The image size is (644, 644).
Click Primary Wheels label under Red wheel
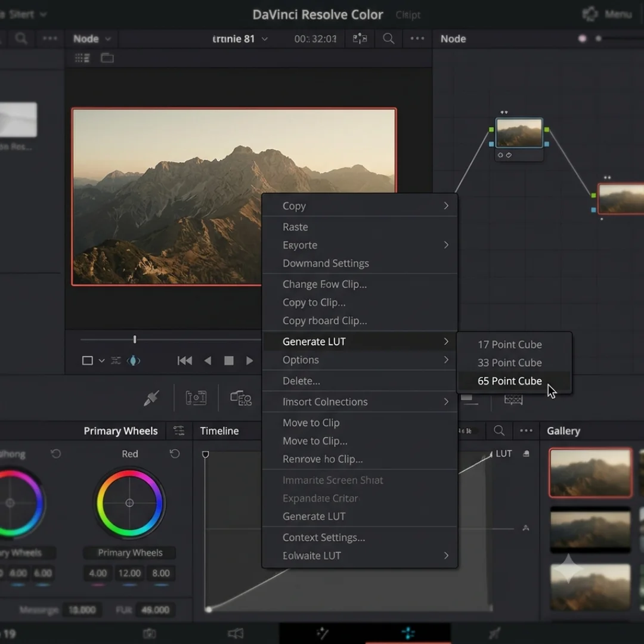coord(130,552)
